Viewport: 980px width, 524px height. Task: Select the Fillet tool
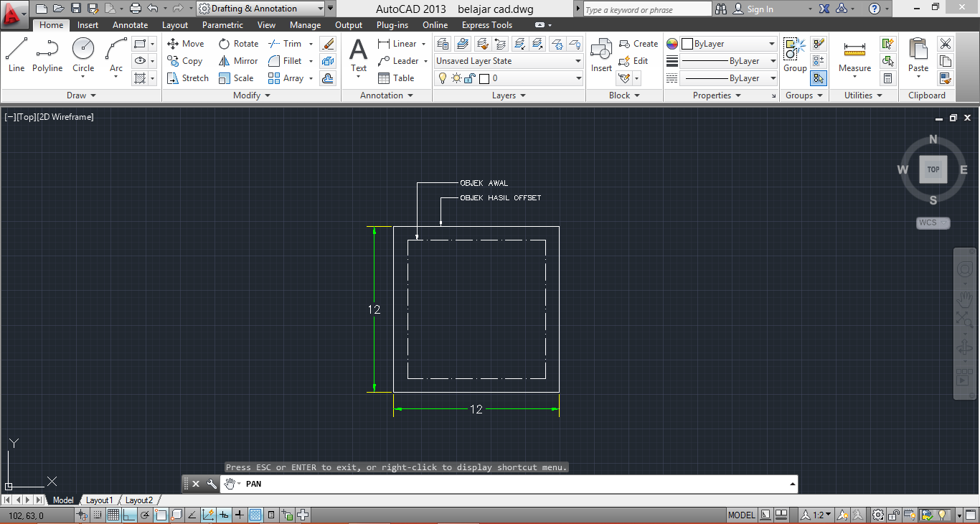[290, 60]
